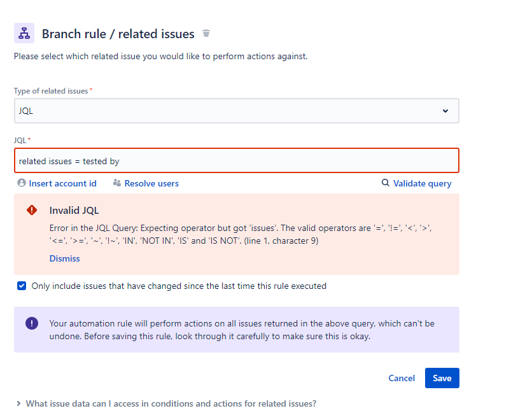
Task: Click the people icon beside Resolve users
Action: [117, 183]
